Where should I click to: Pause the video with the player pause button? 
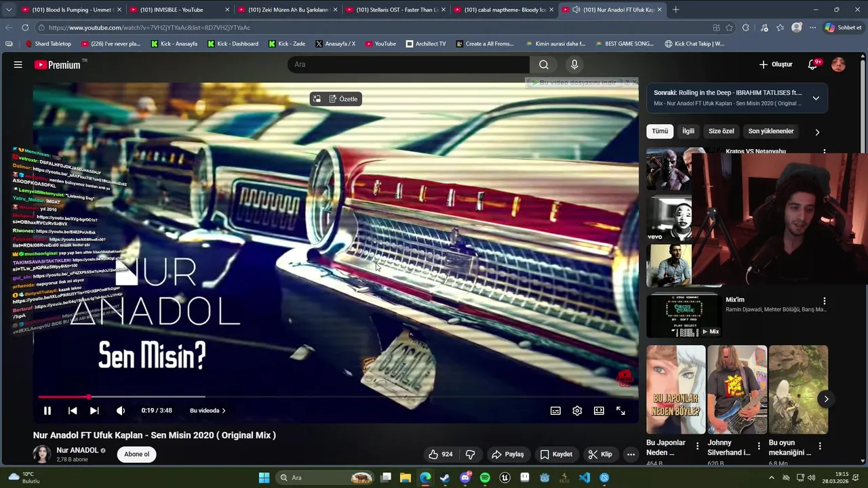pos(47,411)
